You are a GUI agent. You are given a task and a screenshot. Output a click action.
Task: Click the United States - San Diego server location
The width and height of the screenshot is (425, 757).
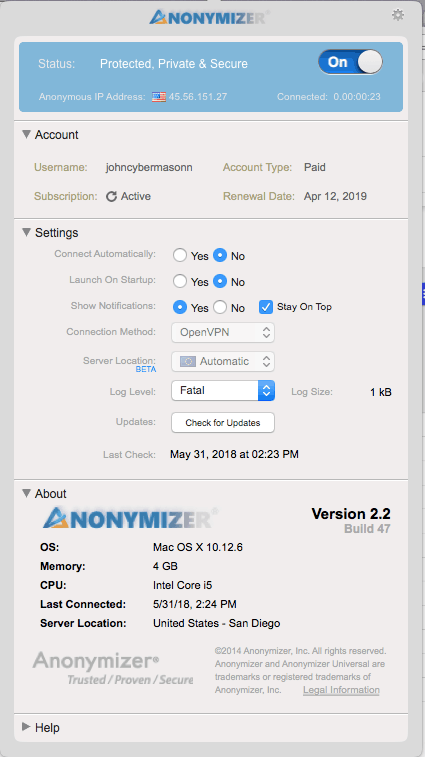pos(216,623)
